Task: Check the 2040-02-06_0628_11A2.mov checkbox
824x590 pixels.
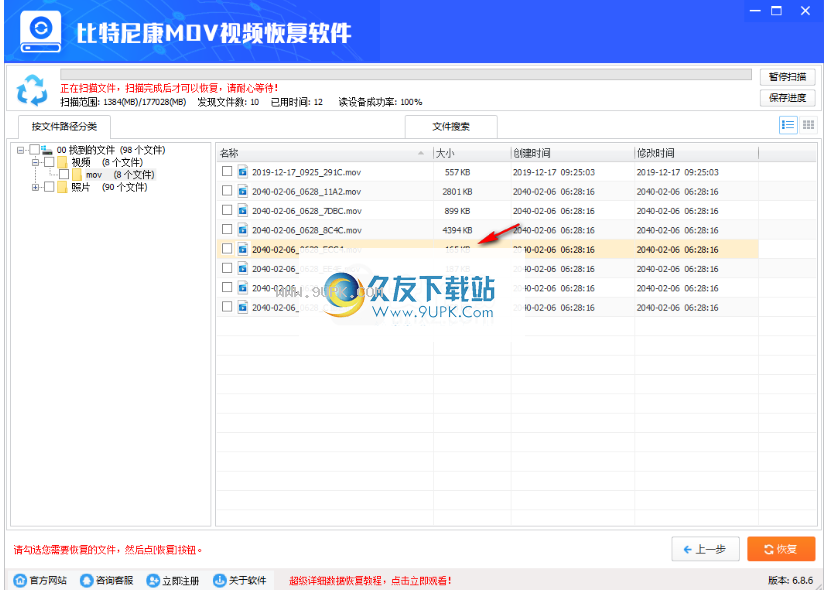Action: tap(227, 191)
